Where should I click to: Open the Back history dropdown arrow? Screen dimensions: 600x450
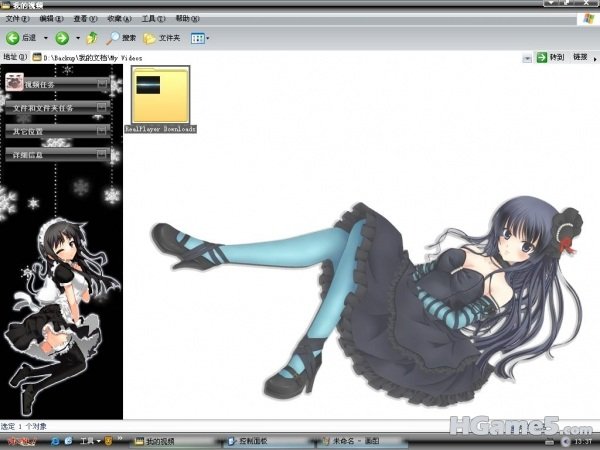click(46, 38)
